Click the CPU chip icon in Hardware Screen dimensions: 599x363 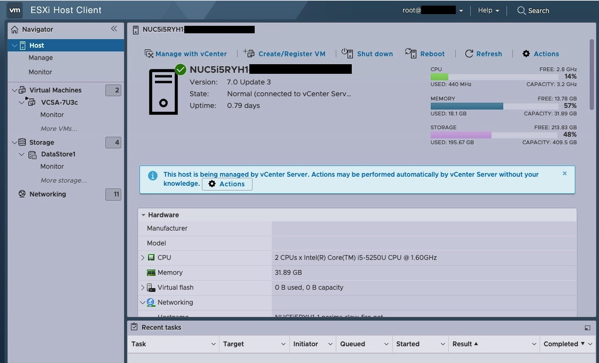click(151, 258)
